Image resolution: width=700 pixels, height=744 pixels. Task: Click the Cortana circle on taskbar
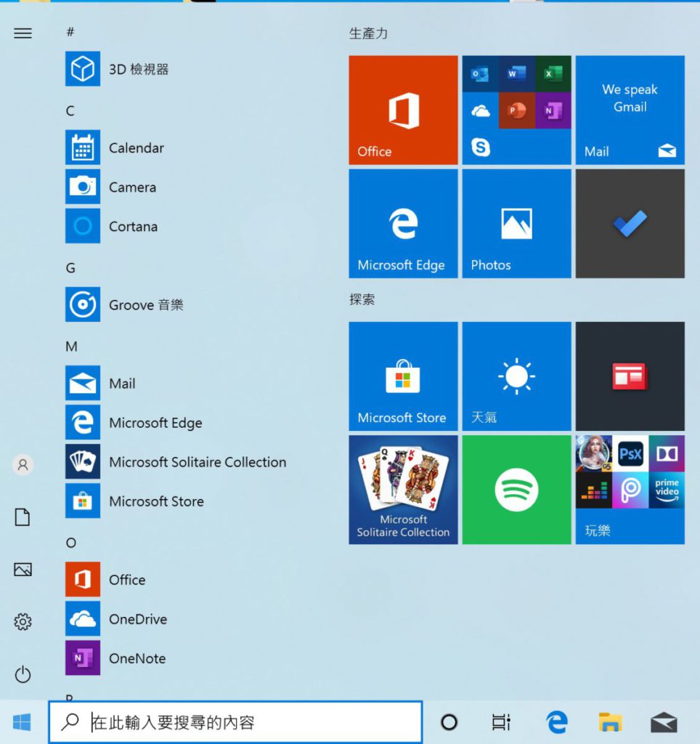[x=449, y=722]
